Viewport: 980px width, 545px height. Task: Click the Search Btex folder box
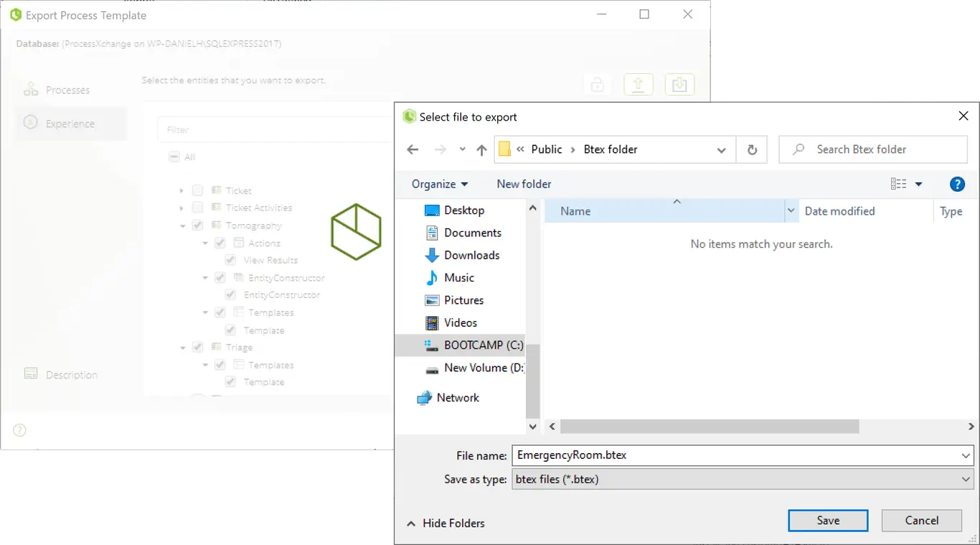[x=873, y=149]
